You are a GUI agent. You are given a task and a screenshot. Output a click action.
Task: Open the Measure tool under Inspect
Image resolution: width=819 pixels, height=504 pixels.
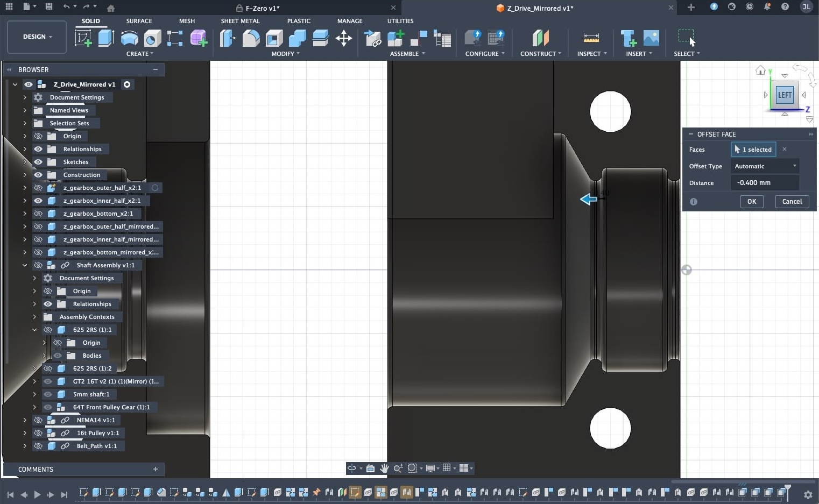[591, 38]
